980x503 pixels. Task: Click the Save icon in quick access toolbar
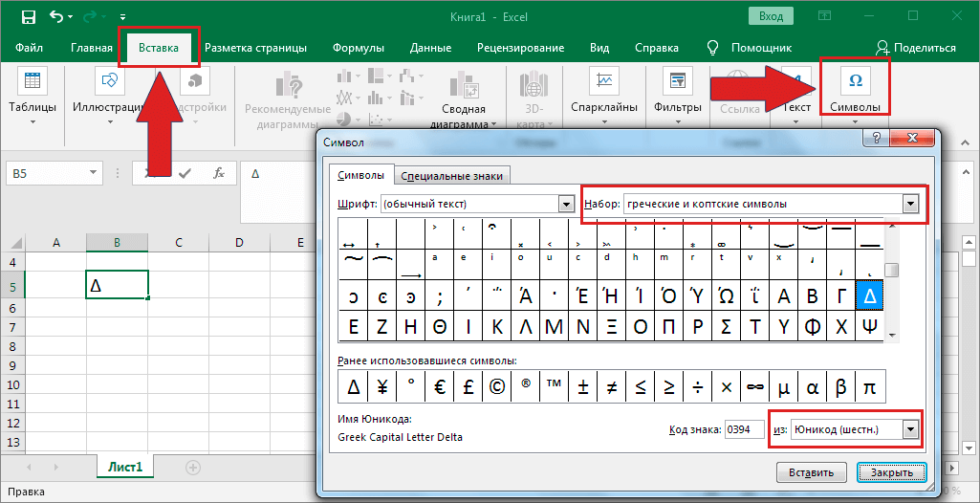[28, 16]
